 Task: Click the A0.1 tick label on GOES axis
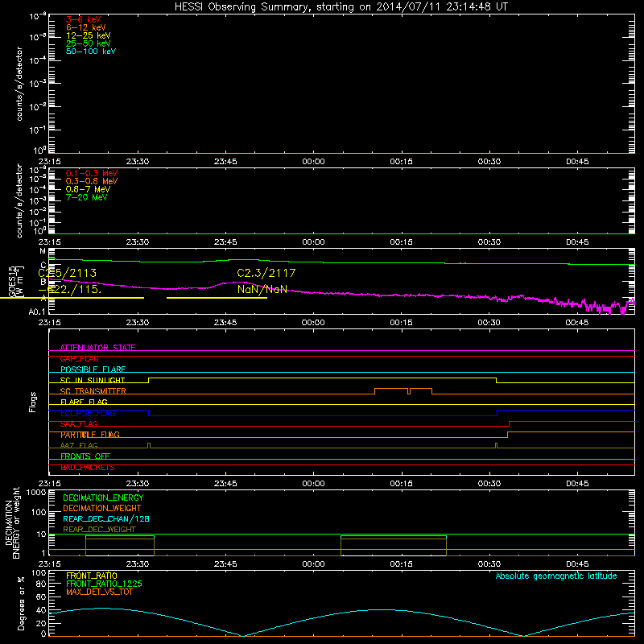[37, 312]
